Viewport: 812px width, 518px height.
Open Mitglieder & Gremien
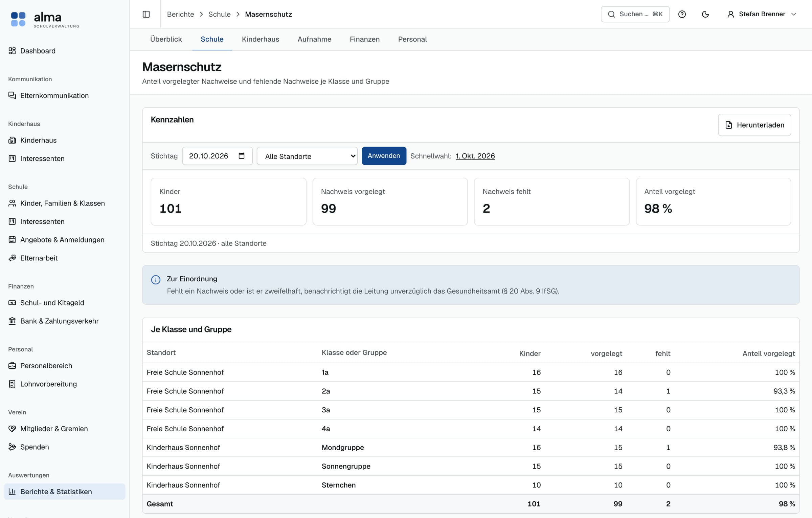tap(65, 429)
